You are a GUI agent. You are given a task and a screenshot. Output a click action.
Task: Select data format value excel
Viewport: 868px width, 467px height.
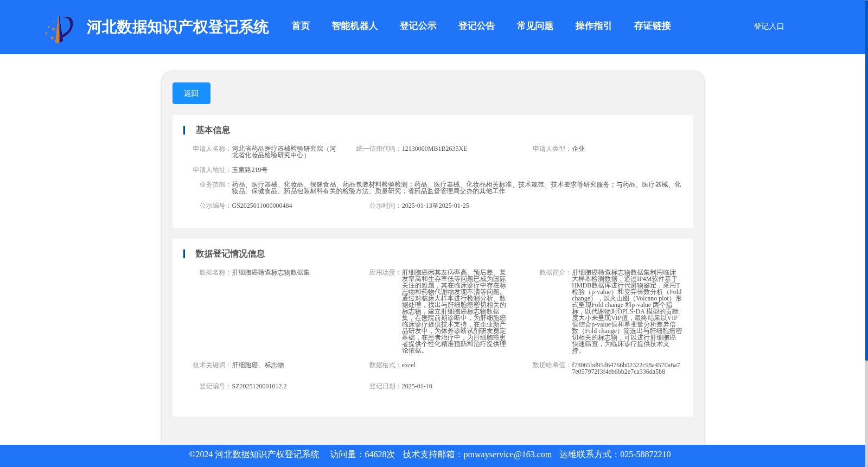tap(409, 365)
